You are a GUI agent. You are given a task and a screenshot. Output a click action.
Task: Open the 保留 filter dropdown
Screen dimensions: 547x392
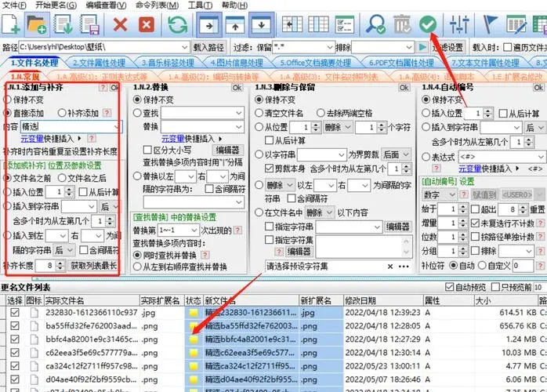[330, 47]
